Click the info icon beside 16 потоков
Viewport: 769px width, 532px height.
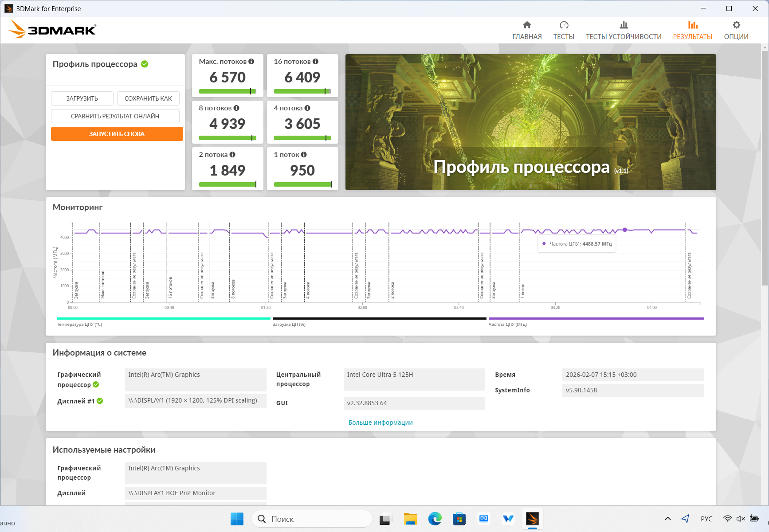(x=315, y=62)
